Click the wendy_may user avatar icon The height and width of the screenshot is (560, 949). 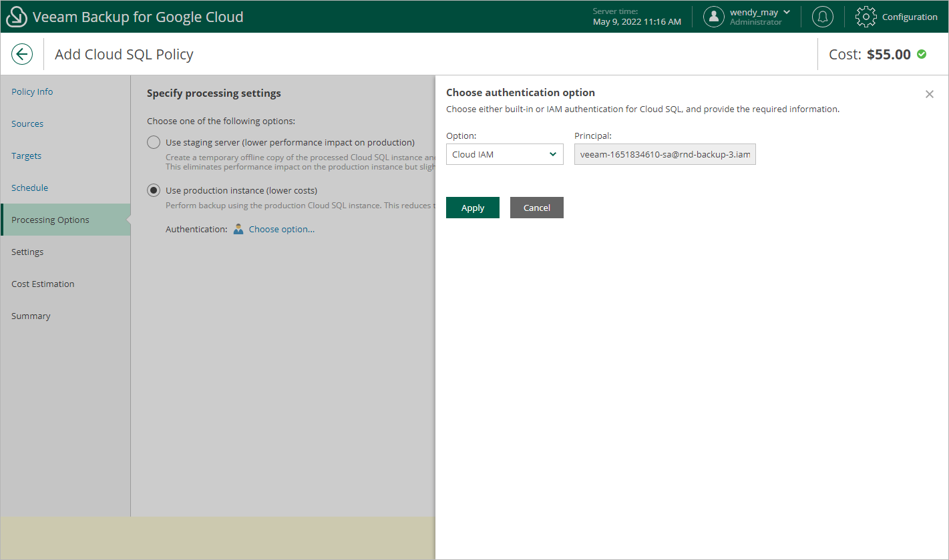(x=714, y=17)
